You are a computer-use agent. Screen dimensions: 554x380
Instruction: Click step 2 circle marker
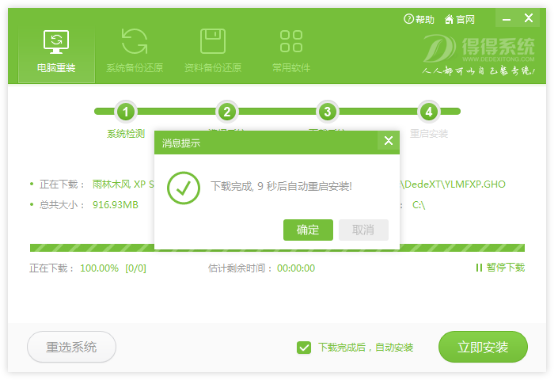pos(227,112)
